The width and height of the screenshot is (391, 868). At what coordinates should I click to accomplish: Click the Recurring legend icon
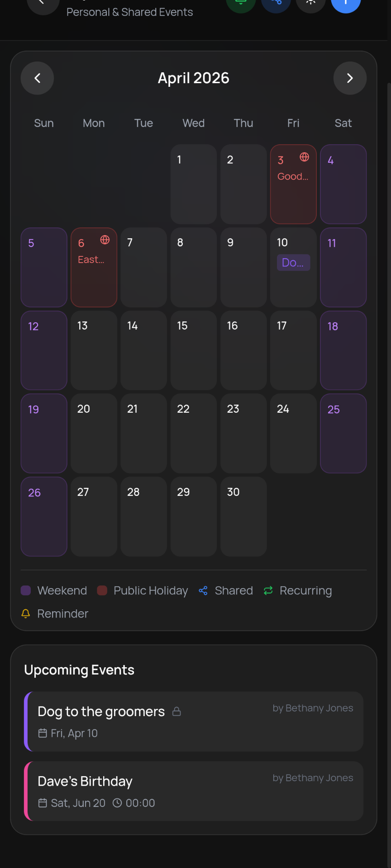[268, 590]
